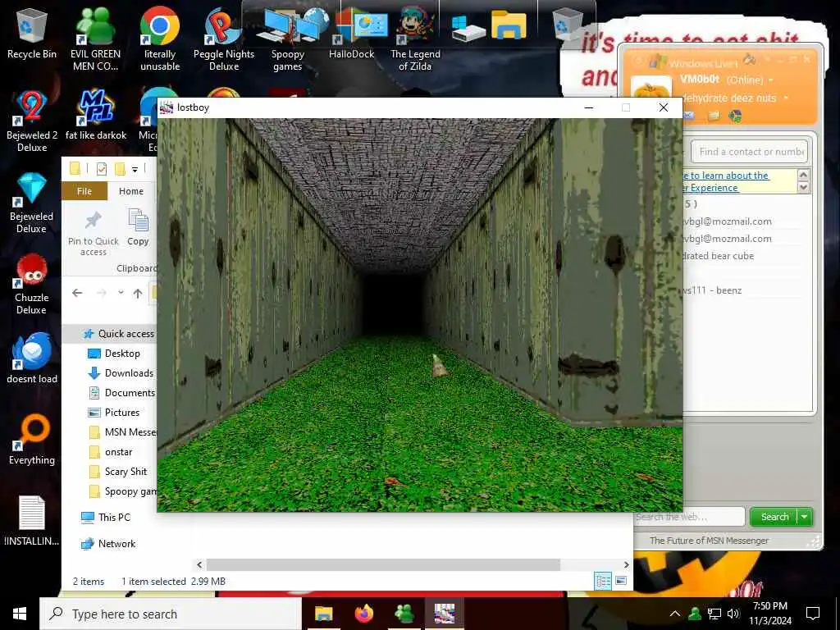This screenshot has height=630, width=840.
Task: Open personal message dropdown arrow in Messenger
Action: [x=786, y=98]
